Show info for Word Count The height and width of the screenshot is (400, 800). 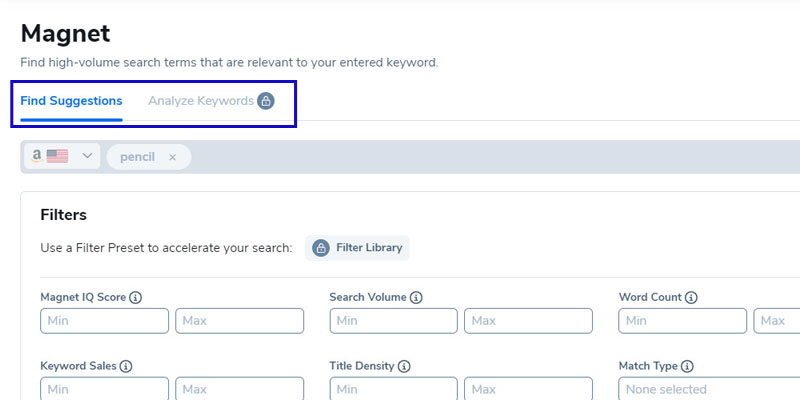pyautogui.click(x=691, y=297)
